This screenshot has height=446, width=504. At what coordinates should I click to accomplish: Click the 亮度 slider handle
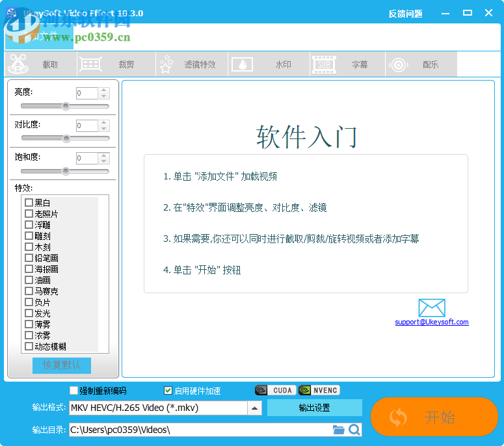66,106
